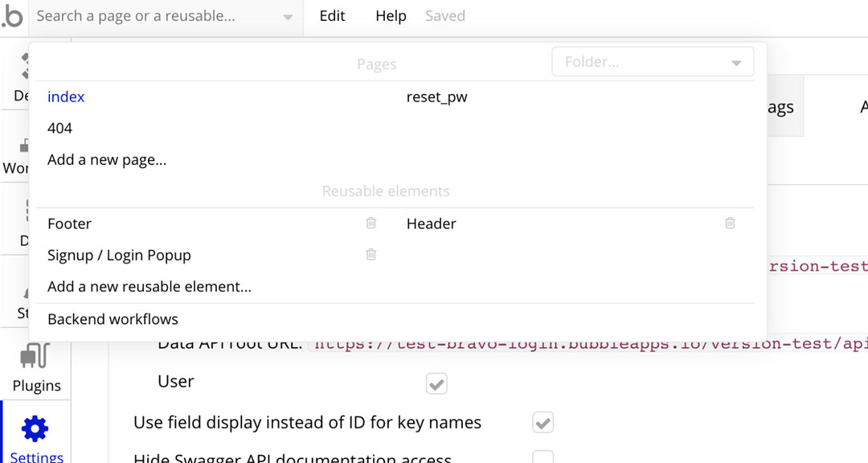Open the Help menu
868x463 pixels.
pos(391,16)
